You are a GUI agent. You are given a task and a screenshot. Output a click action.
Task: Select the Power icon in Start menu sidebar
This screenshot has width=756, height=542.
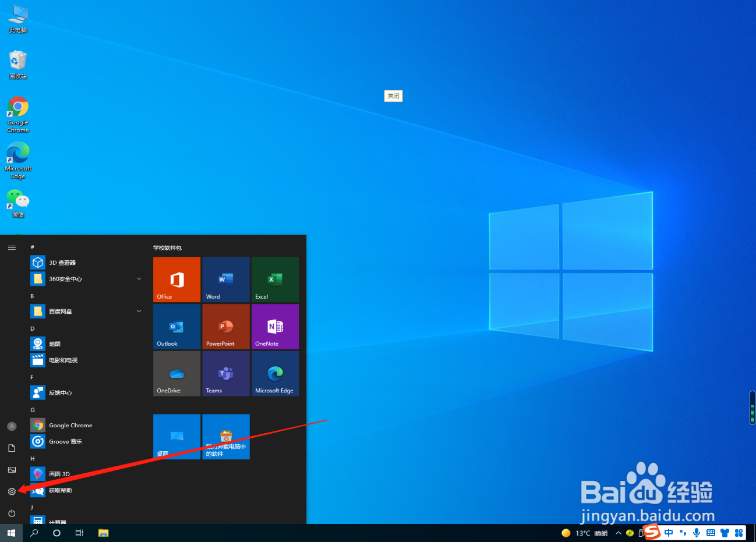pos(12,513)
